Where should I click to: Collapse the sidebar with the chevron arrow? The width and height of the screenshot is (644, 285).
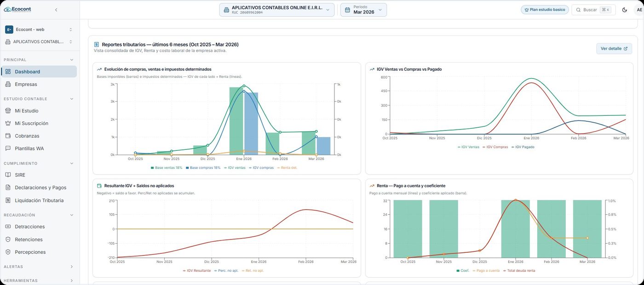tap(56, 10)
